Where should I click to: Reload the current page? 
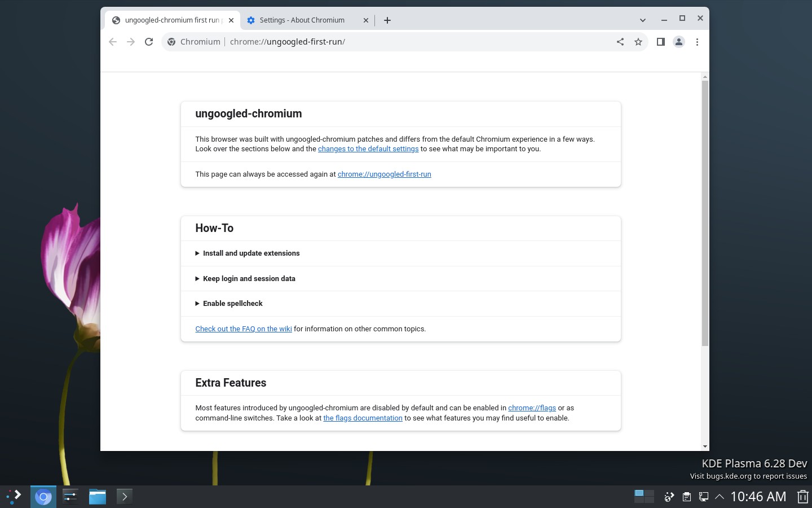click(x=149, y=42)
